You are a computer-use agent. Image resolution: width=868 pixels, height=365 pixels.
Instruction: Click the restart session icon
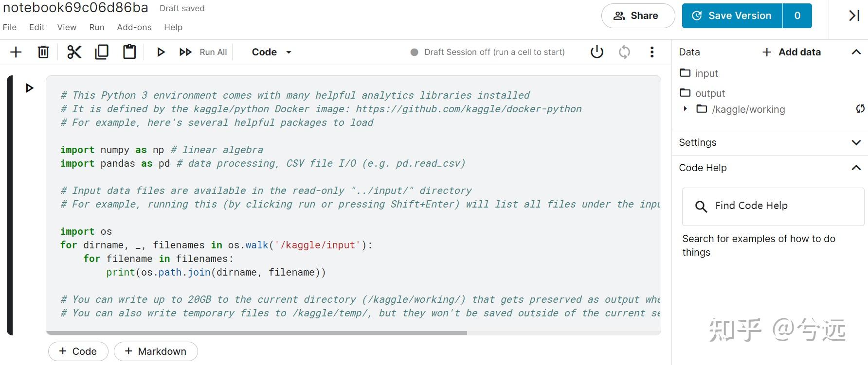[x=624, y=52]
